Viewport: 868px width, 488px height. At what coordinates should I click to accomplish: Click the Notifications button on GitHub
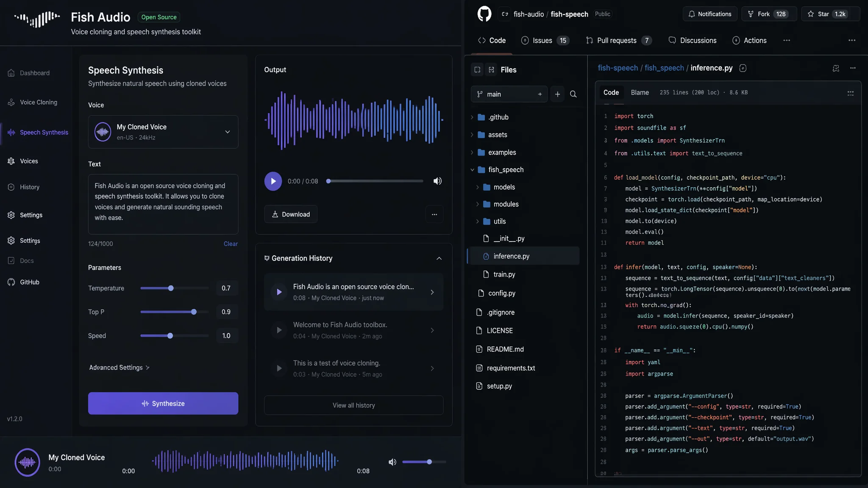(710, 14)
